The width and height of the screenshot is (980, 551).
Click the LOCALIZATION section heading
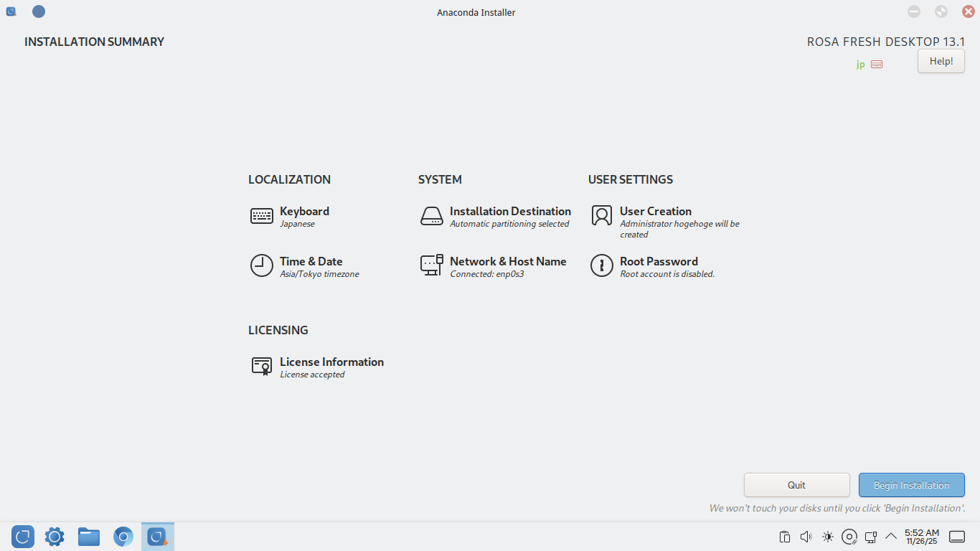290,179
